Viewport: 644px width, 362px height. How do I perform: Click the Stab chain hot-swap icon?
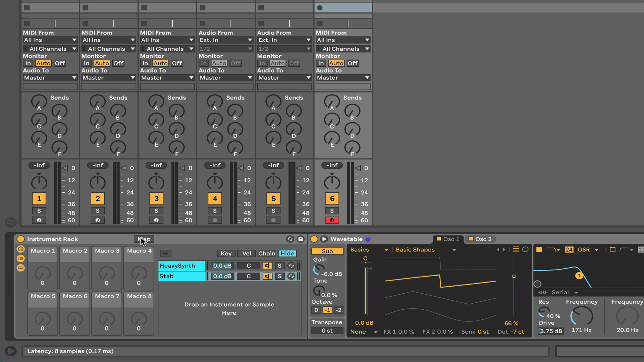tap(291, 276)
